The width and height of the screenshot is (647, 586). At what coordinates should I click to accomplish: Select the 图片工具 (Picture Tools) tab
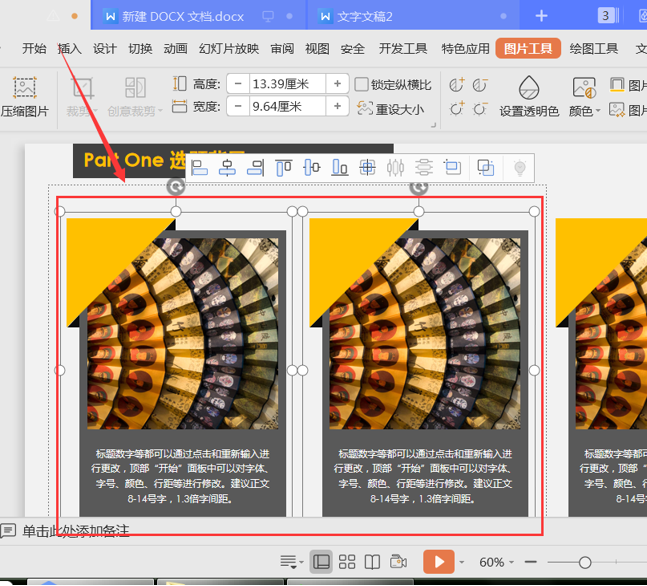click(x=528, y=48)
